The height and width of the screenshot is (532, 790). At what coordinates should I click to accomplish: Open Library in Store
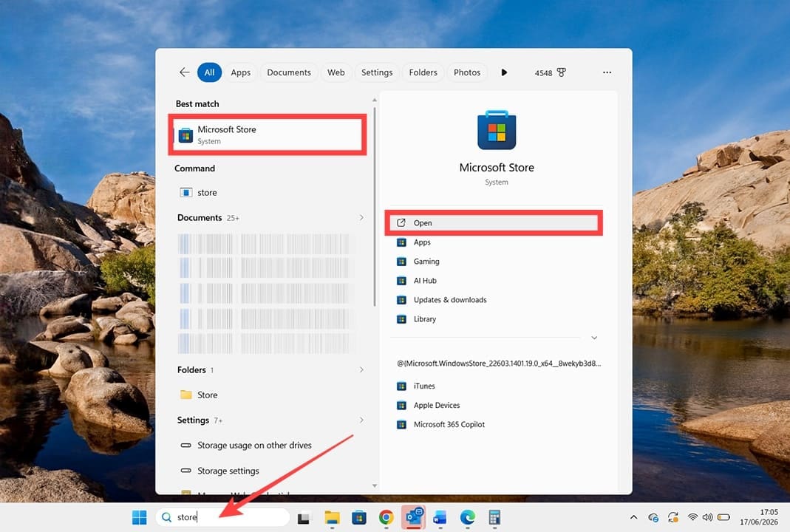[494, 319]
